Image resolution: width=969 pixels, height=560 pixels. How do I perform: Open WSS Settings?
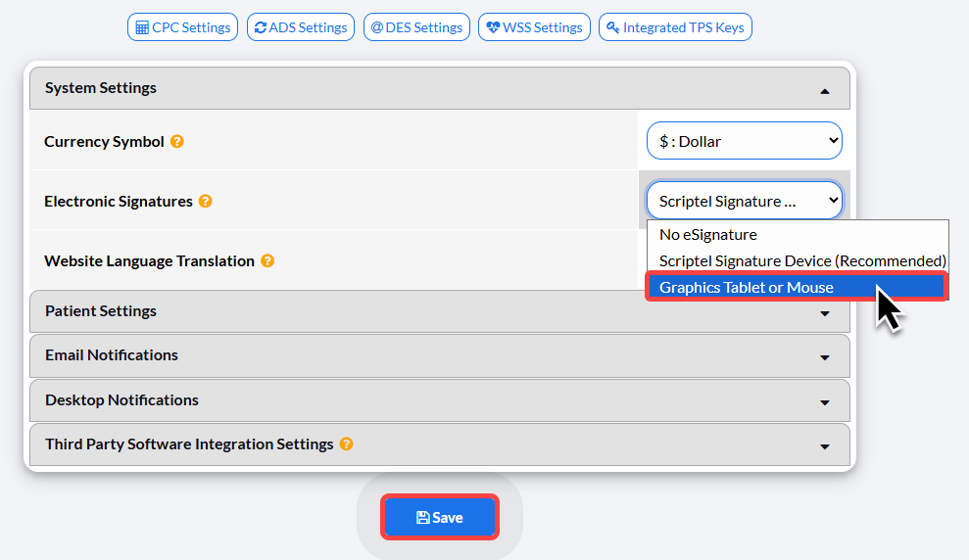point(534,27)
